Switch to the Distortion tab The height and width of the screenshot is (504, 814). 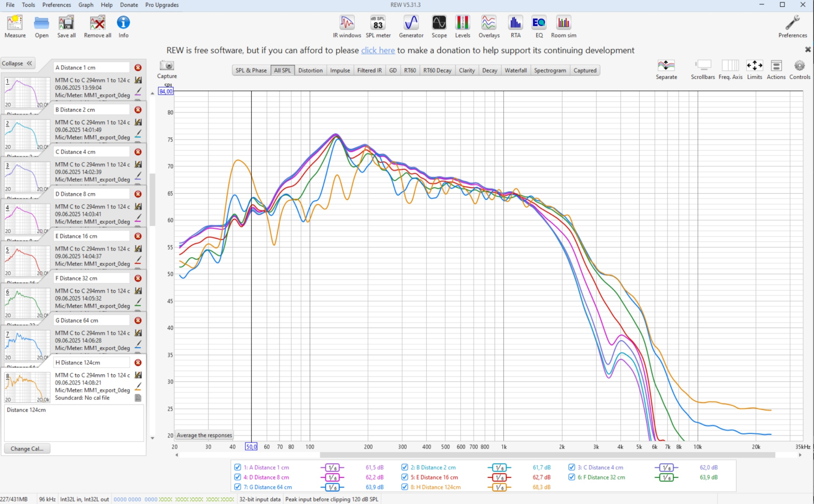pos(310,70)
